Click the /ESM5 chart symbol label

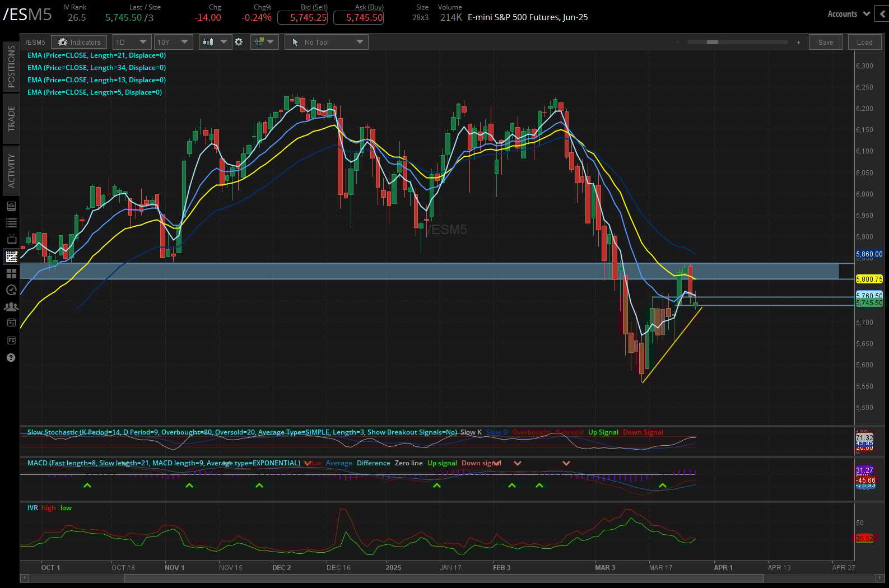coord(35,42)
